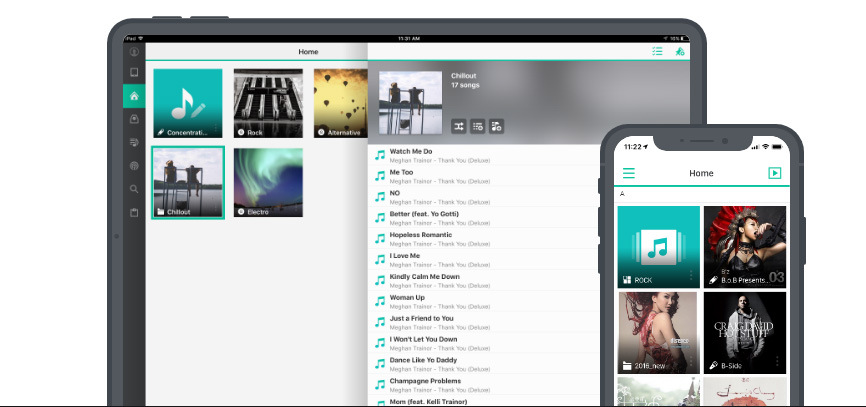Play the song title I Love Me
The image size is (866, 407).
click(x=405, y=256)
